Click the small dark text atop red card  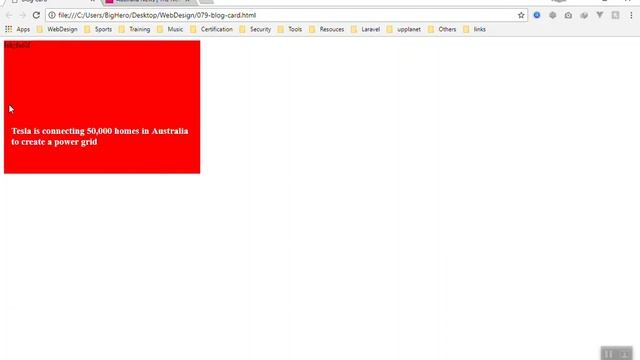click(17, 44)
